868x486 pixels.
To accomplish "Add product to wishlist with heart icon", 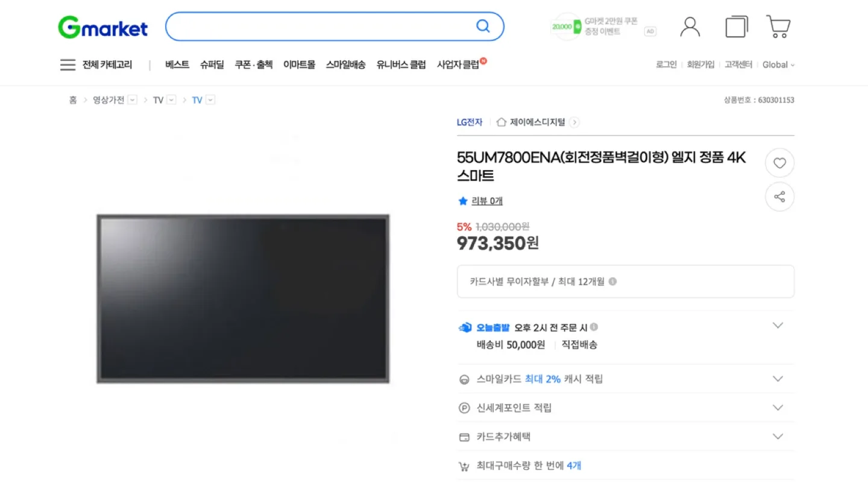I will coord(779,163).
